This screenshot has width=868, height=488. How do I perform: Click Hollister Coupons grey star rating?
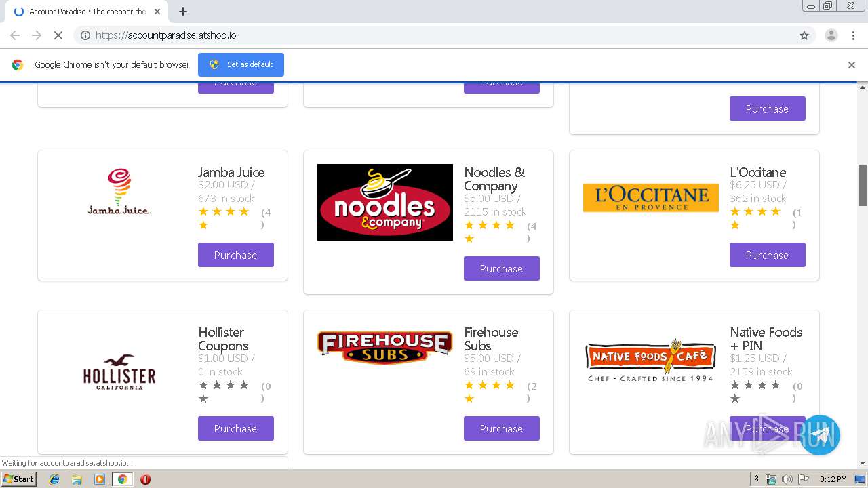click(x=224, y=392)
